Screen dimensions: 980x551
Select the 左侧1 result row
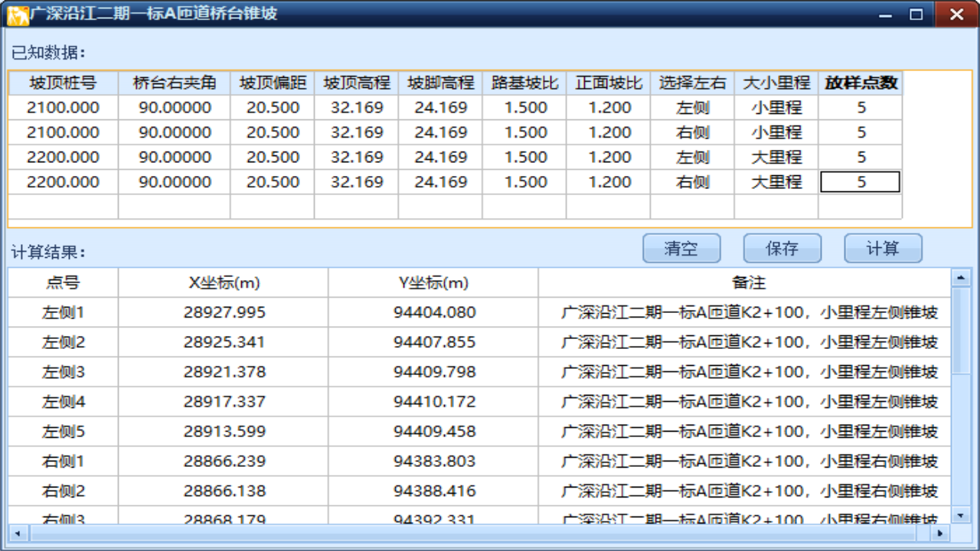(x=61, y=314)
